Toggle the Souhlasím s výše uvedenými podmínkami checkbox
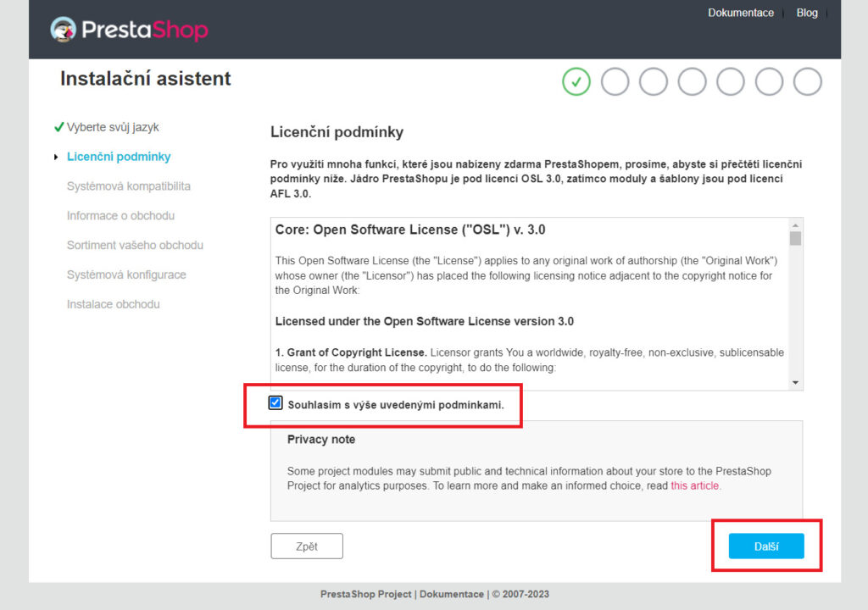868x610 pixels. pyautogui.click(x=275, y=403)
